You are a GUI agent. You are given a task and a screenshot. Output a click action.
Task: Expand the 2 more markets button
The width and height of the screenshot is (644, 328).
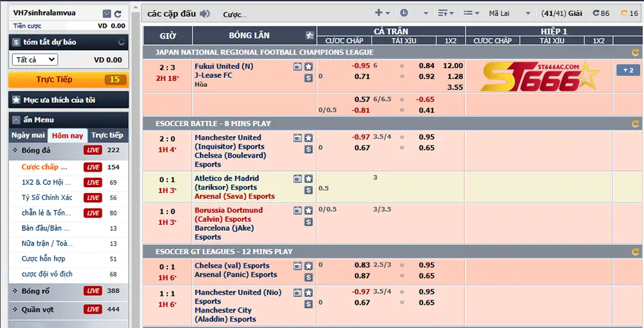628,70
